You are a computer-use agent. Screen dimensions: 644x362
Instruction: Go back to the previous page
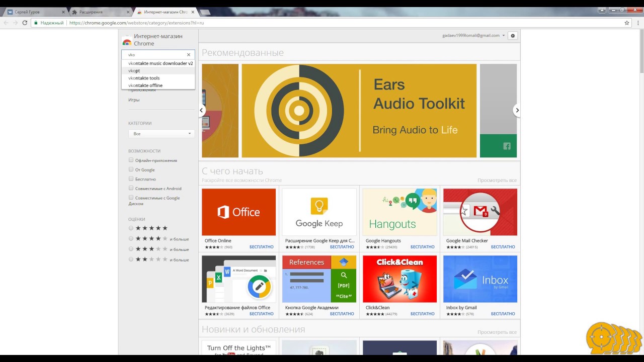(6, 23)
